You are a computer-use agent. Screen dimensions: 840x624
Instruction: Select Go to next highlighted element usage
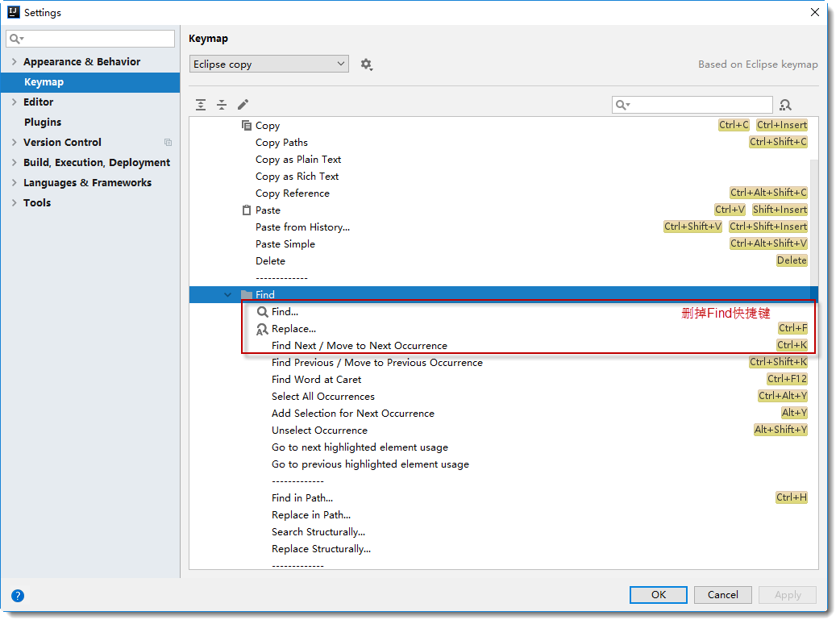(360, 447)
